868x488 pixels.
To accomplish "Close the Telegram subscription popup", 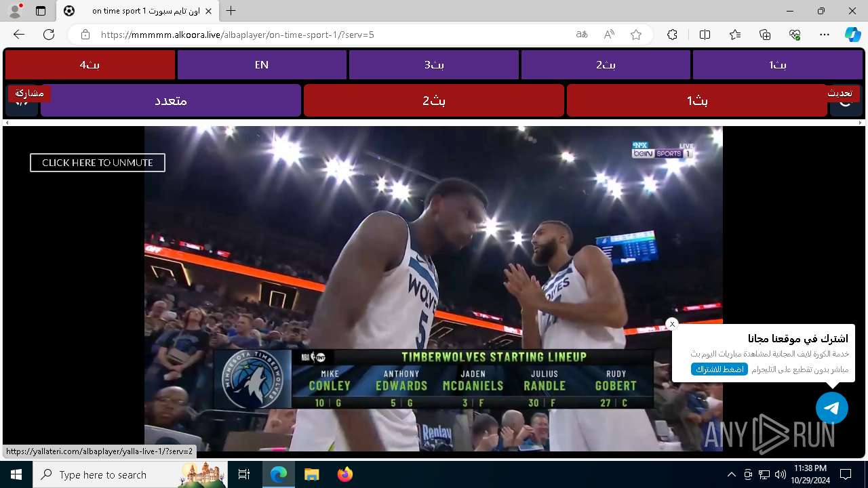I will pos(672,324).
